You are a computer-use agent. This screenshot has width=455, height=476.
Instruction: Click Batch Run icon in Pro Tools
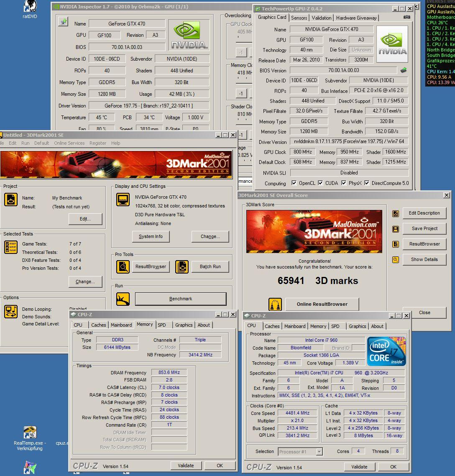tap(182, 267)
